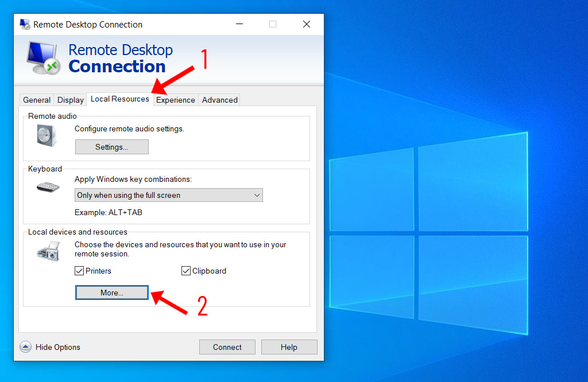
Task: Click the 'Choose the devices and resources' description text
Action: 180,249
